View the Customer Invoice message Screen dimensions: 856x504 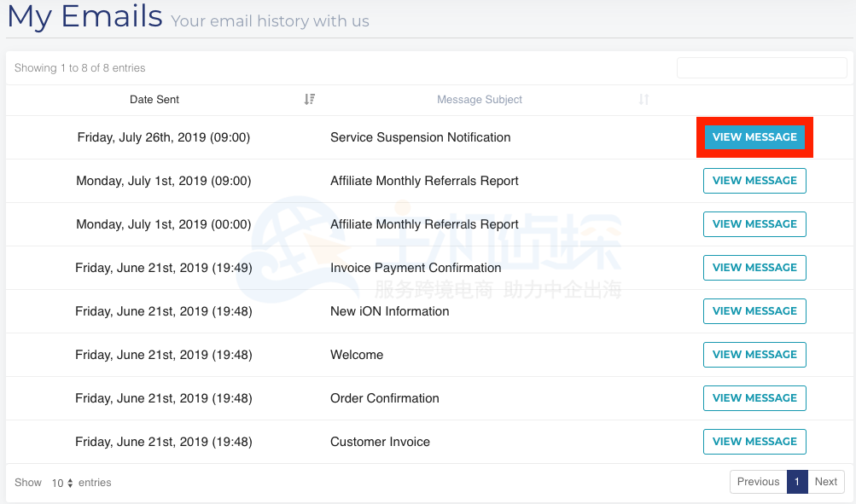754,442
